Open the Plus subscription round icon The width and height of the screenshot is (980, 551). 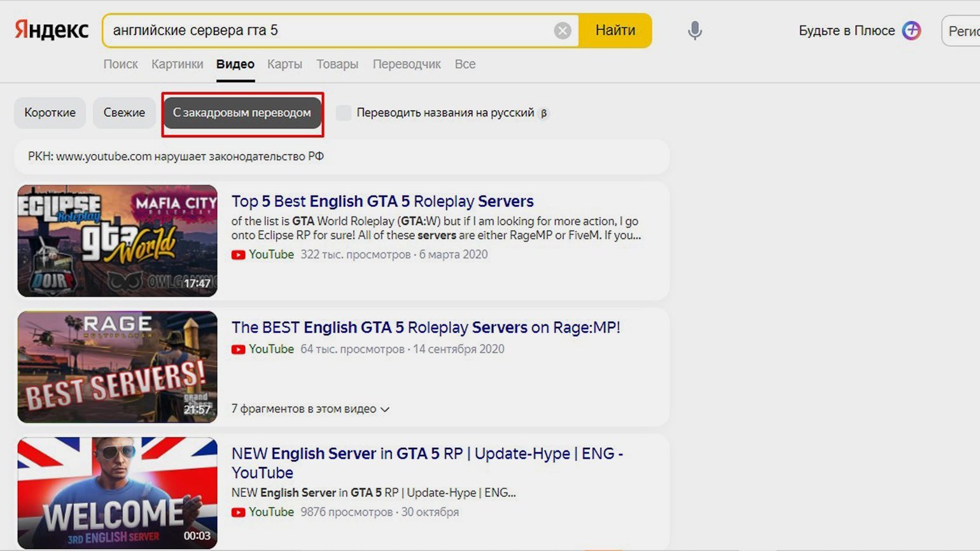911,31
